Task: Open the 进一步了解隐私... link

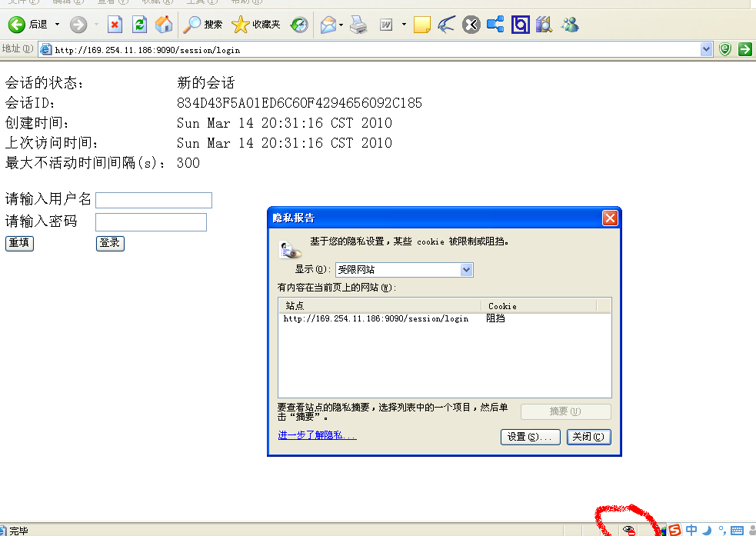Action: pyautogui.click(x=318, y=435)
